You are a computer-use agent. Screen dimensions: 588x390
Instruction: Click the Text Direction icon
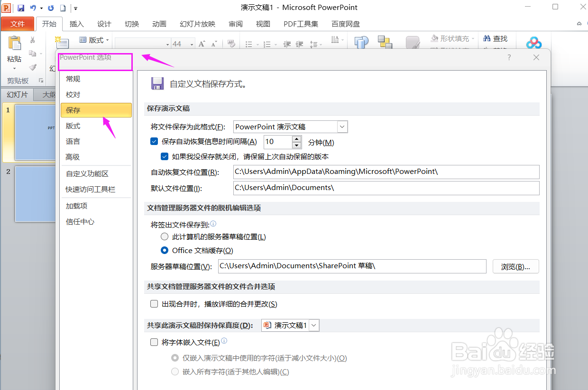tap(335, 40)
